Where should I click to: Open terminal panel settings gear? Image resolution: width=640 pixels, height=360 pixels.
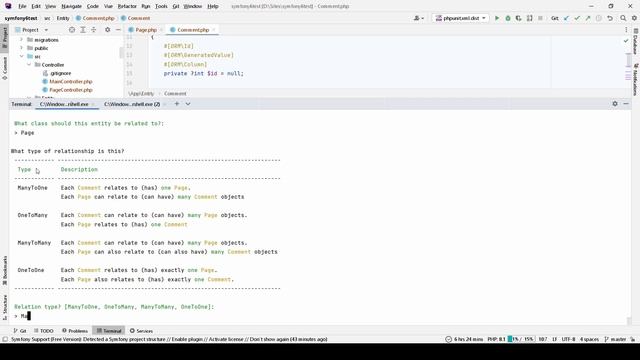(615, 104)
